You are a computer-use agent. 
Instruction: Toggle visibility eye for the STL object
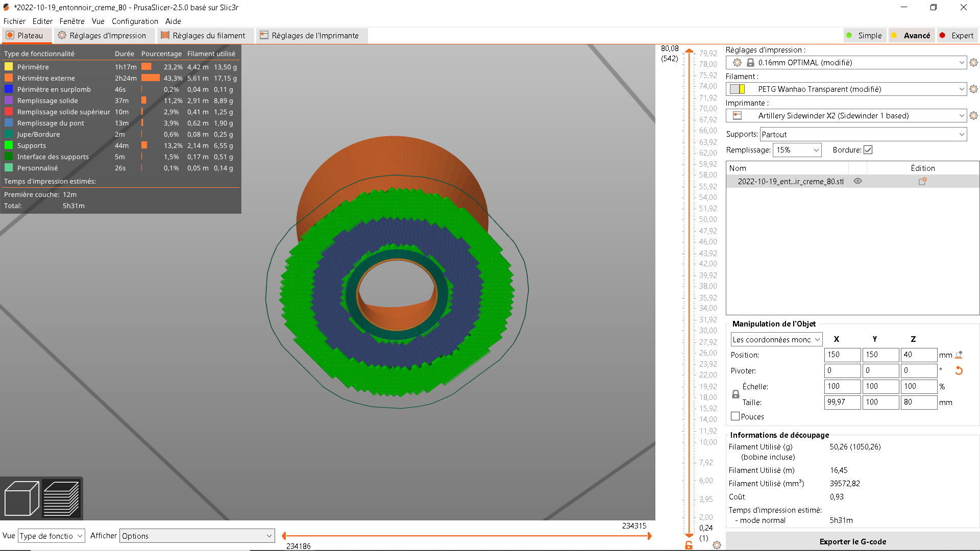click(x=857, y=181)
